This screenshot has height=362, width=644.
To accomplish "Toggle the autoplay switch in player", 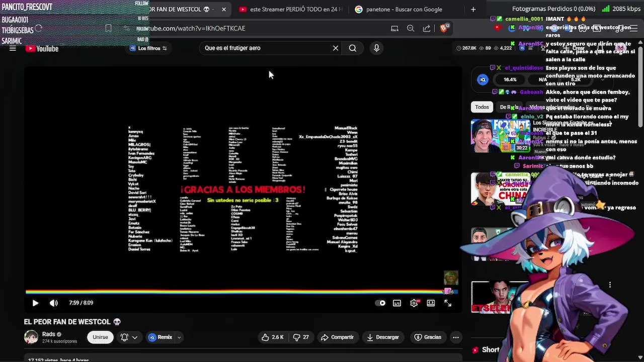I will click(x=380, y=303).
